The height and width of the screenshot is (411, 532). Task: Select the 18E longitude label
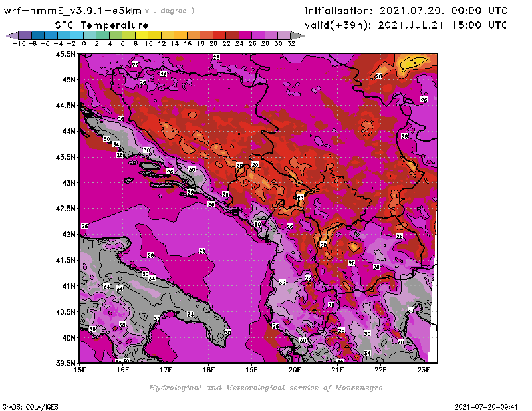209,370
